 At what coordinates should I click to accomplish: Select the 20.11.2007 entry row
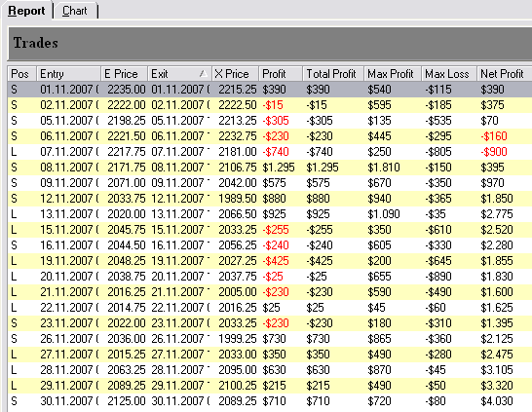pos(270,277)
